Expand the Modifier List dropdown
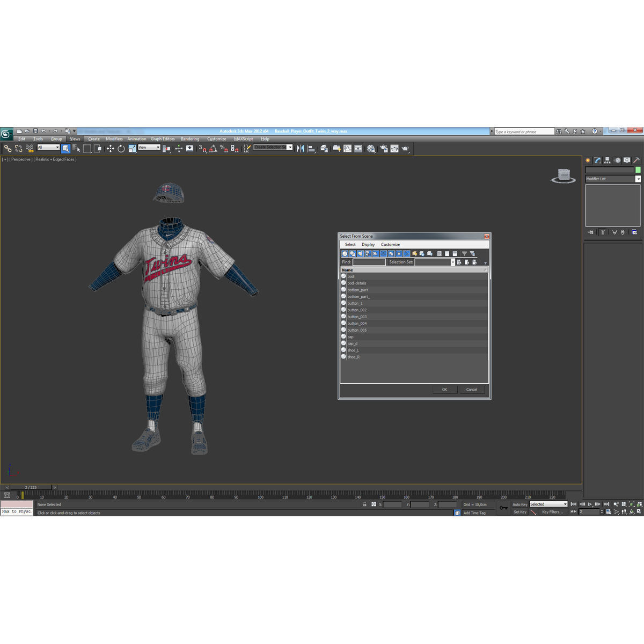Screen dimensions: 644x644 (x=638, y=179)
